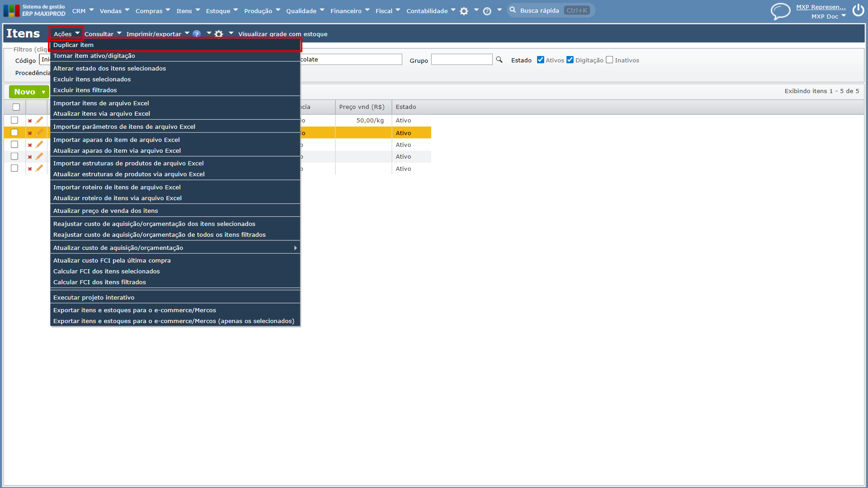Delete the first row with red X

pos(30,121)
